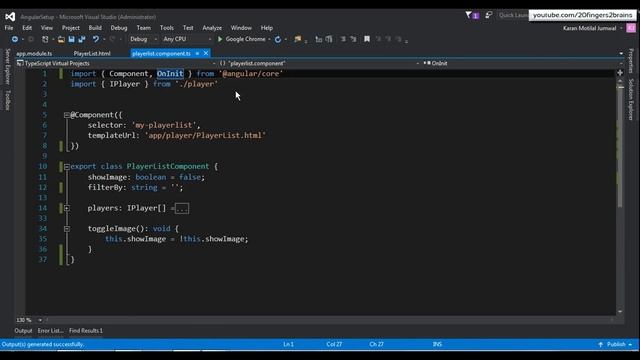Open the Google Chrome browser dropdown arrow

pos(269,39)
